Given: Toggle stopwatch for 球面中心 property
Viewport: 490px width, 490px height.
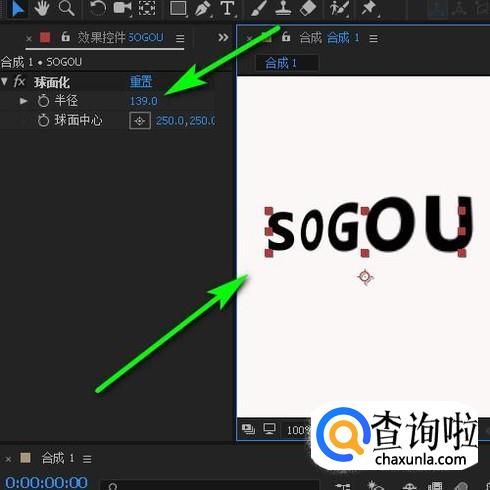Looking at the screenshot, I should [43, 120].
